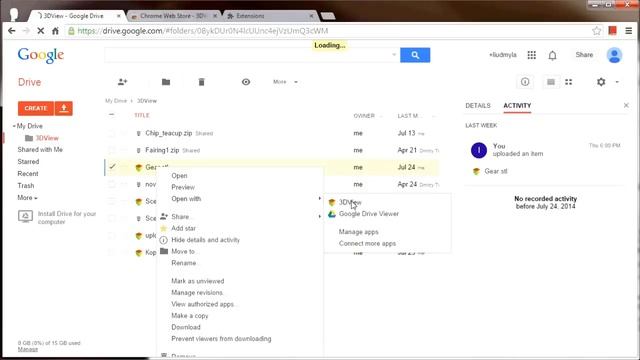640x360 pixels.
Task: Tick the Chip_teacup.zip row checkbox
Action: click(x=111, y=133)
